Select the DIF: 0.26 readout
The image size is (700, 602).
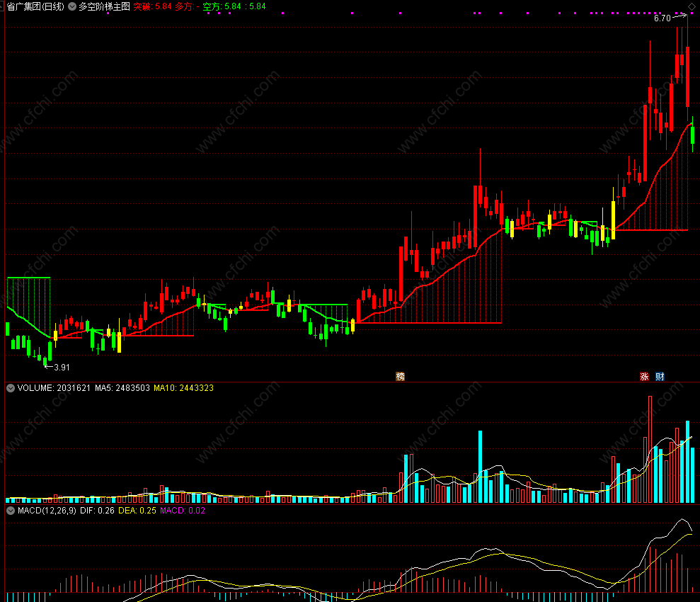[98, 511]
